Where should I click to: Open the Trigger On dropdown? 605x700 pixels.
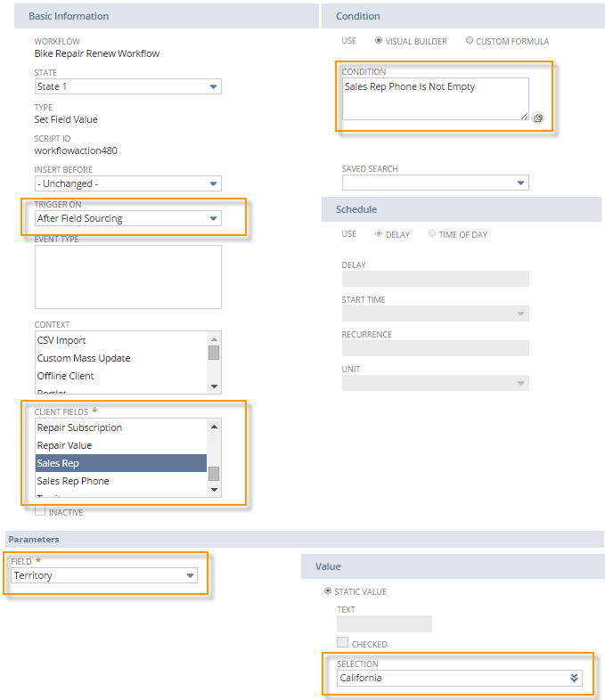[128, 218]
